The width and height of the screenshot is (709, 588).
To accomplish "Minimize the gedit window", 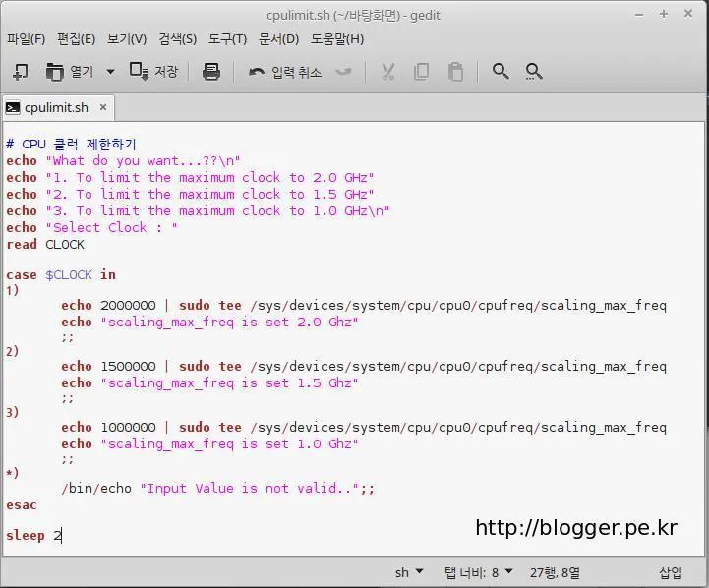I will click(639, 15).
